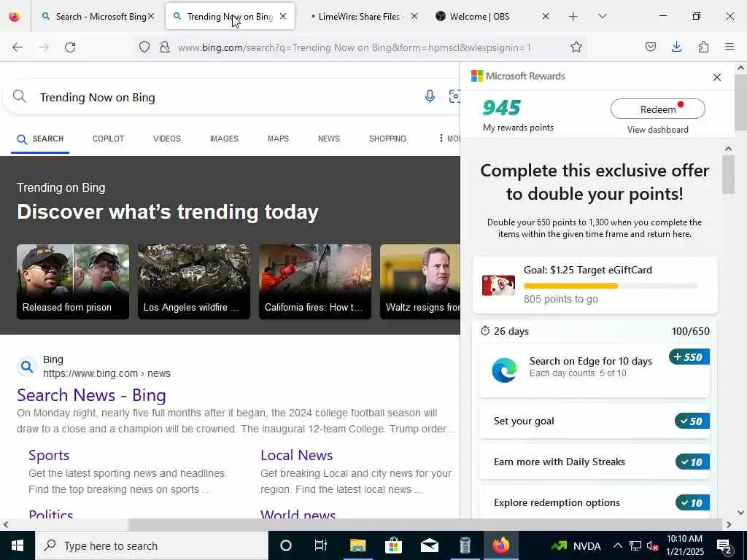Click the Windows taskbar search box
Screen dimensions: 747x560
click(152, 545)
